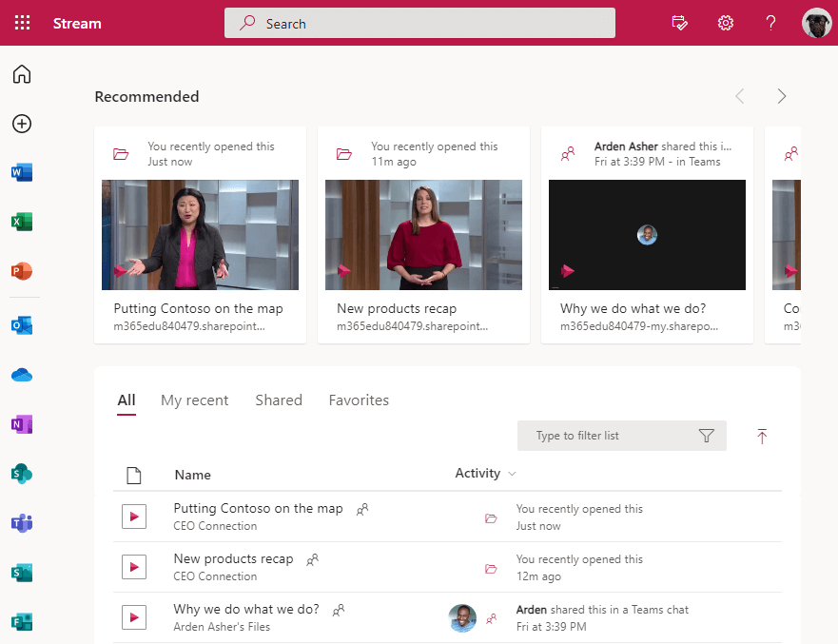This screenshot has height=644, width=838.
Task: Create new content with the plus icon
Action: [x=21, y=124]
